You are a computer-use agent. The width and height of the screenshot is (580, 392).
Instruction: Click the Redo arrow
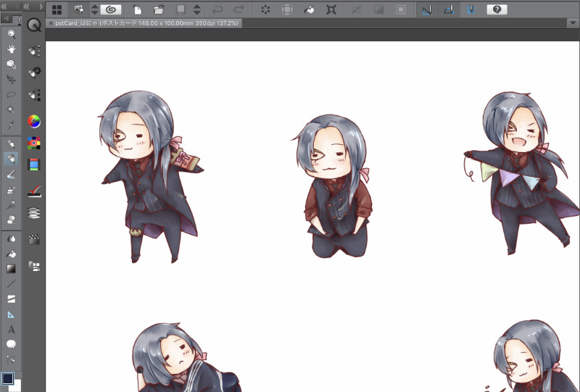239,9
